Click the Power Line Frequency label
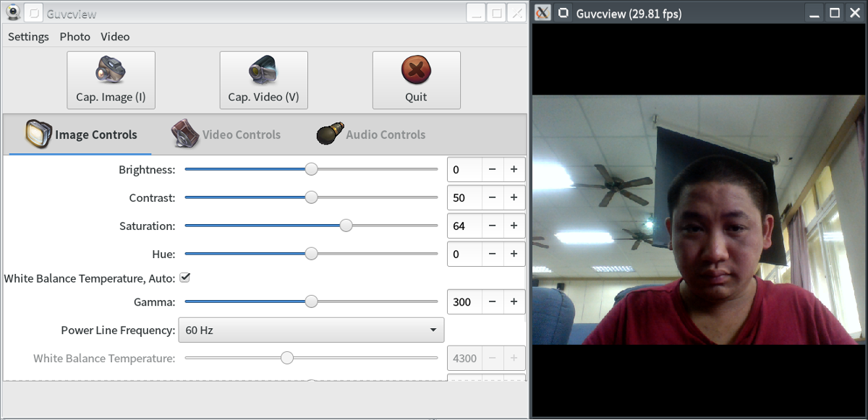Screen dimensions: 868x420 (118, 330)
